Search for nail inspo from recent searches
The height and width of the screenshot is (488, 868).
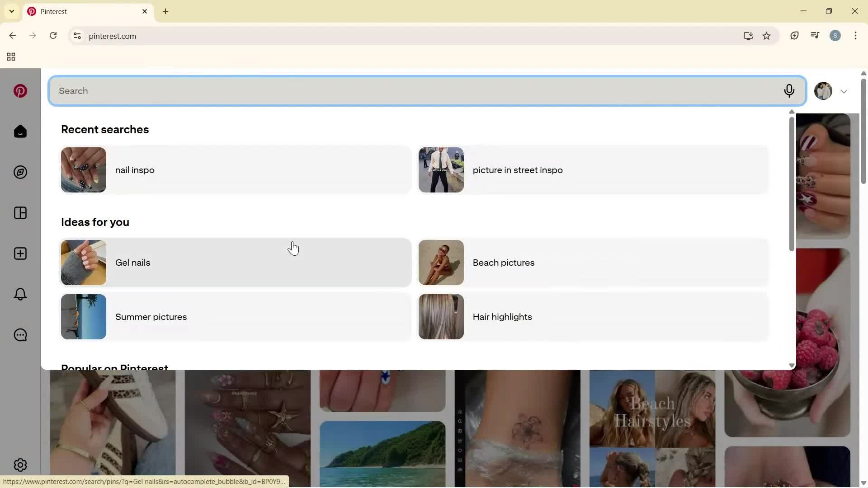[235, 170]
